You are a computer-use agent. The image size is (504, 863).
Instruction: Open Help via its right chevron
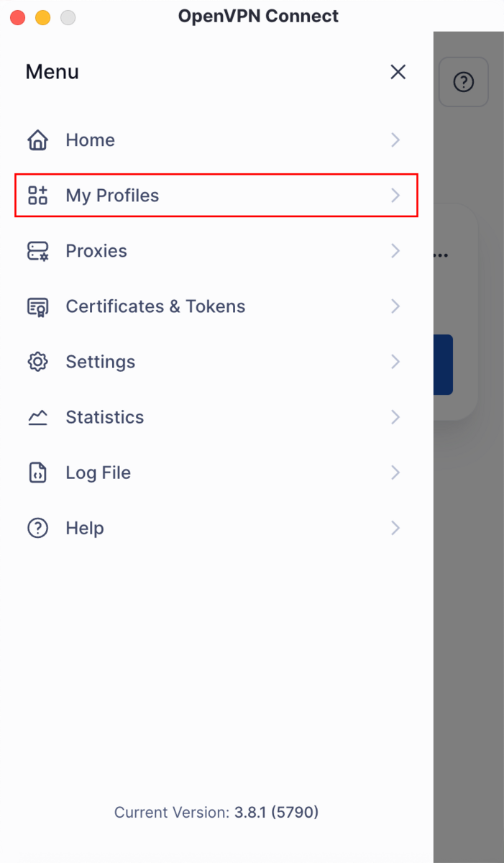click(x=395, y=528)
